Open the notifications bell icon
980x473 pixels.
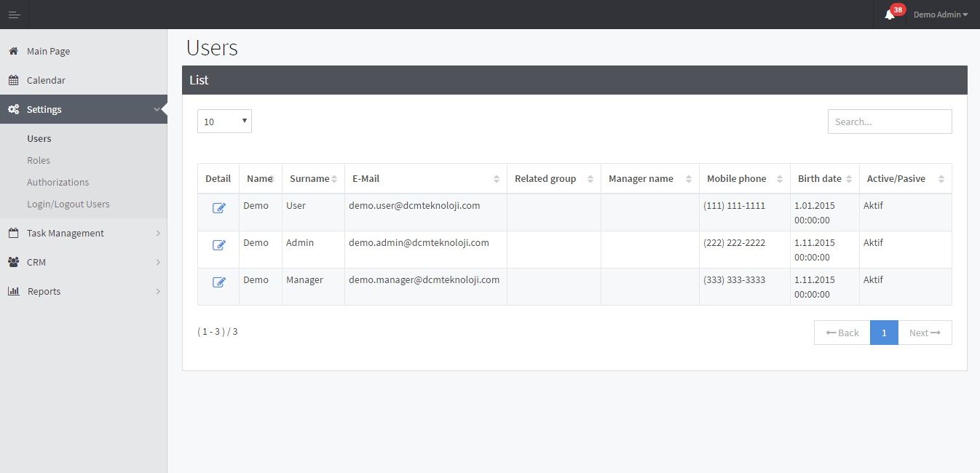(x=889, y=15)
